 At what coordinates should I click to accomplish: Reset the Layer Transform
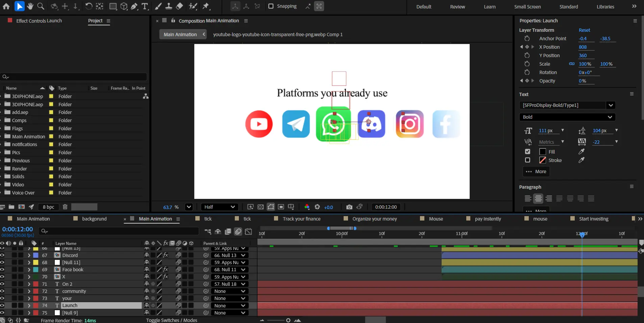pos(584,30)
